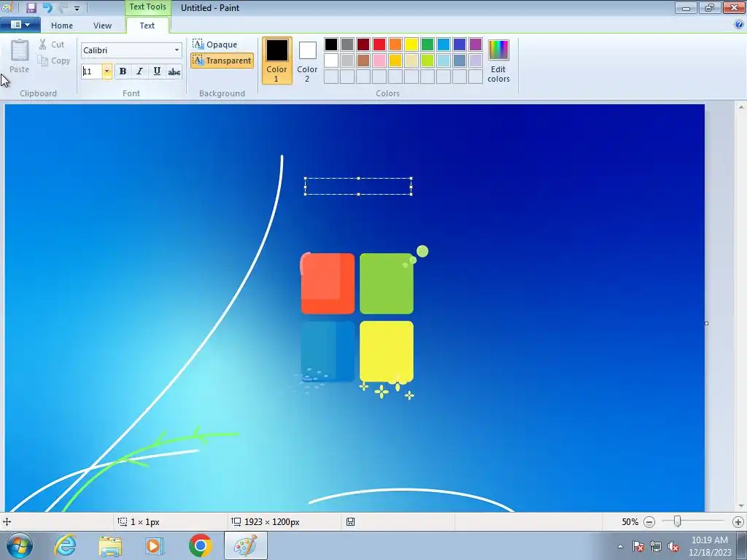Click the zoom in plus button

point(738,522)
